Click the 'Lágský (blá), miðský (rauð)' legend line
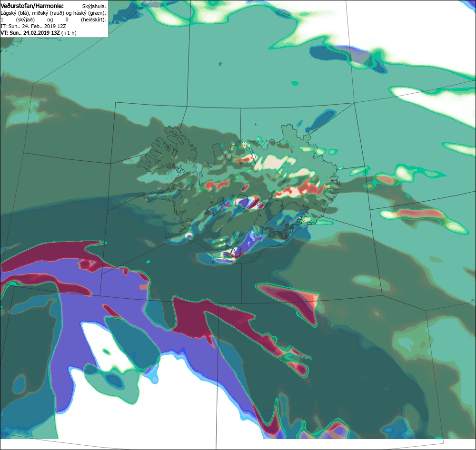The width and height of the screenshot is (476, 450). pos(53,13)
